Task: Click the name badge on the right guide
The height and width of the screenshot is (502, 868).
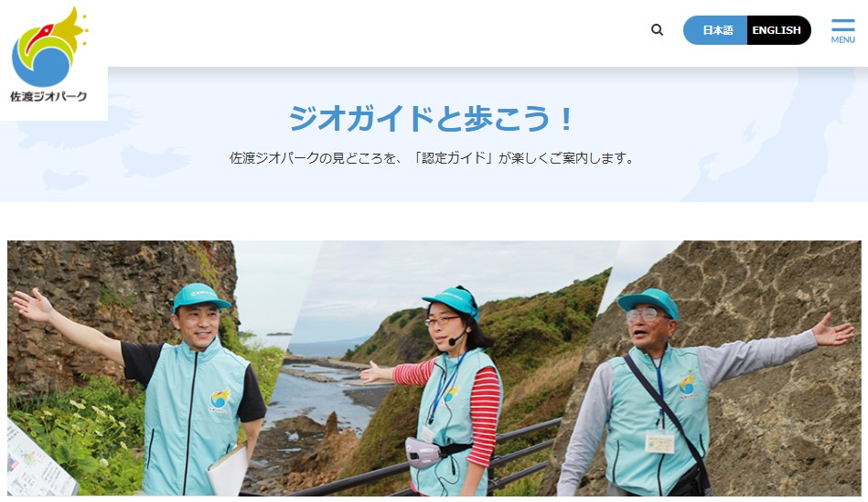Action: pyautogui.click(x=659, y=443)
